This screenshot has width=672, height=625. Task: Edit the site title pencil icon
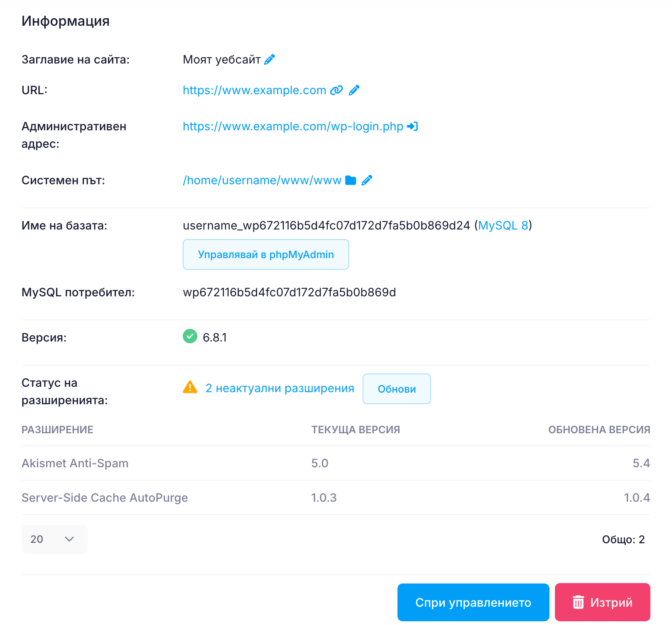pos(270,60)
